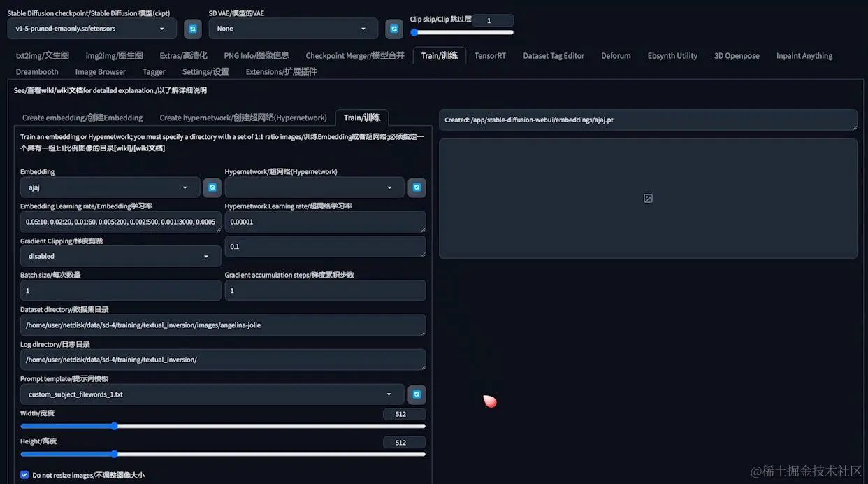This screenshot has width=868, height=484.
Task: Refresh the Prompt template list
Action: tap(417, 394)
